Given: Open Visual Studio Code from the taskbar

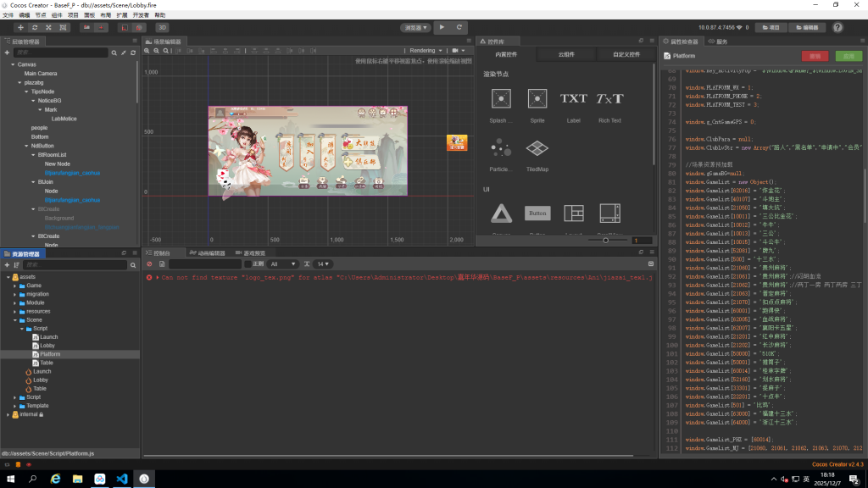Looking at the screenshot, I should point(121,479).
